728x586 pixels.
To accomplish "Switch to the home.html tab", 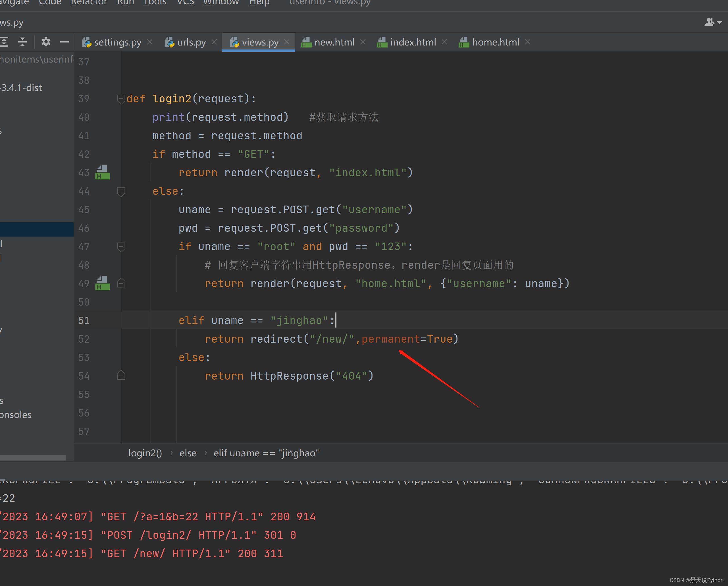I will coord(495,42).
